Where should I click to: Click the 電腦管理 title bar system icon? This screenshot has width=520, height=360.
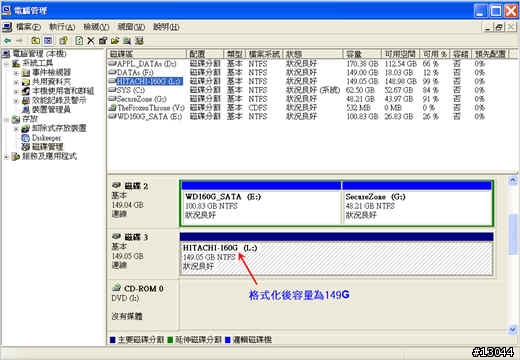tap(6, 10)
